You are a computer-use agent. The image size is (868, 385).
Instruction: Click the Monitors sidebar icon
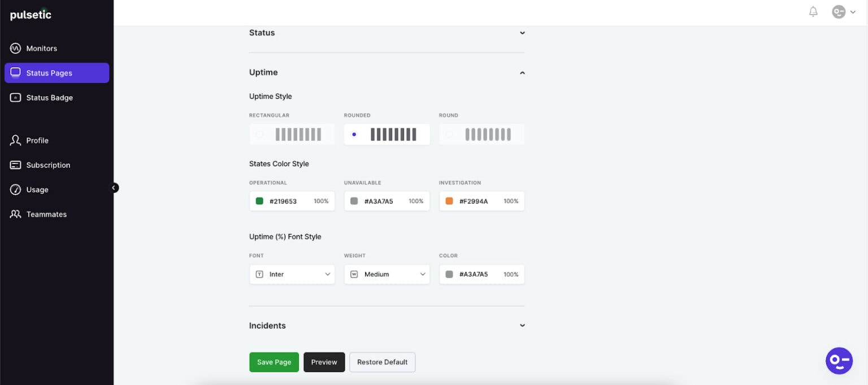coord(15,48)
